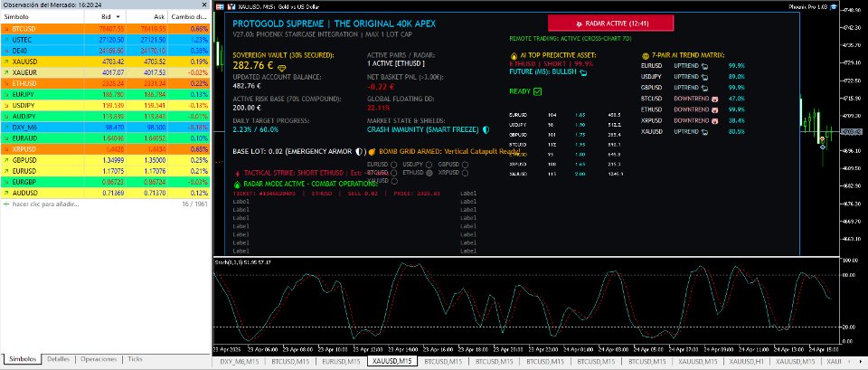
Task: Switch to the XAUUSD,H1 chart tab
Action: (747, 361)
